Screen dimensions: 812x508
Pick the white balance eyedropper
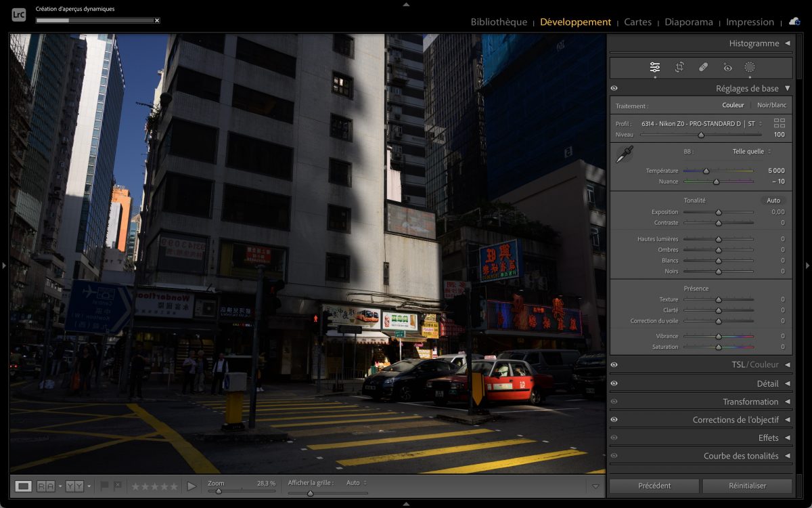click(624, 154)
